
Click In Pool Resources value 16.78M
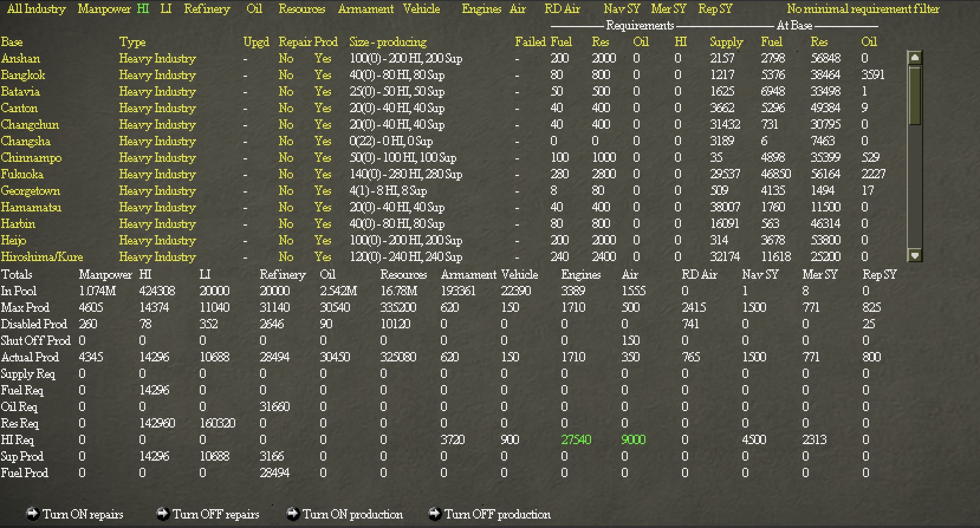[399, 291]
